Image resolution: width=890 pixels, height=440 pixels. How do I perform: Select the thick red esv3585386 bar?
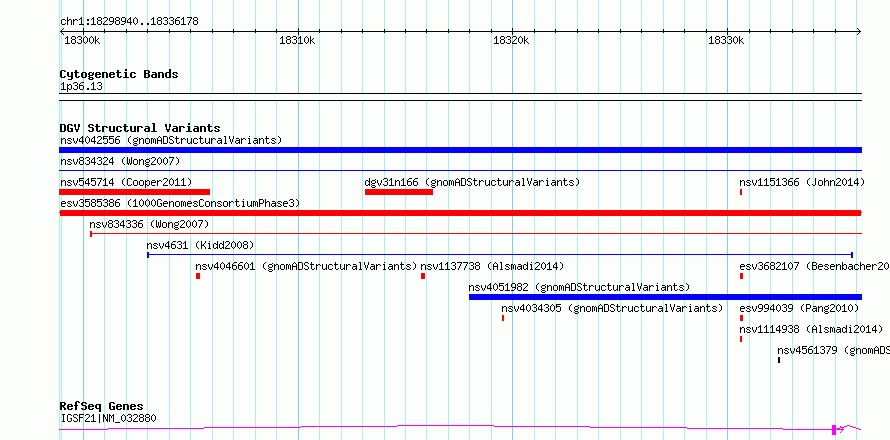point(460,213)
